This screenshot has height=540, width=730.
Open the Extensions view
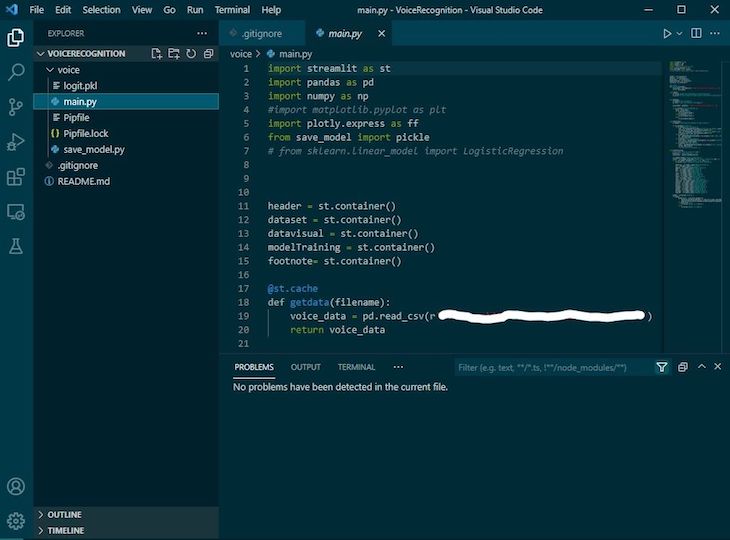tap(16, 177)
